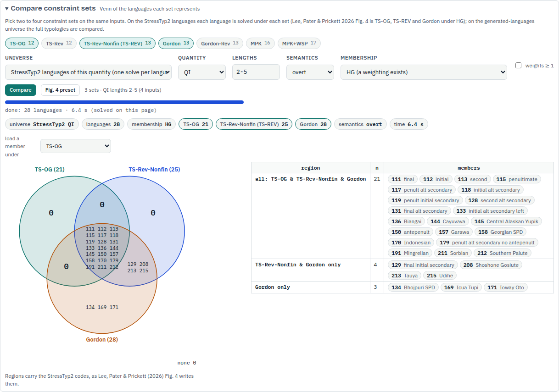Click the universe StressTyp2 QI result chip

42,124
